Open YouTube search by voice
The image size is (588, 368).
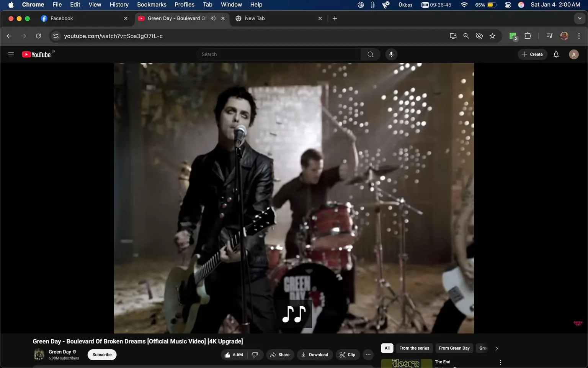click(391, 54)
